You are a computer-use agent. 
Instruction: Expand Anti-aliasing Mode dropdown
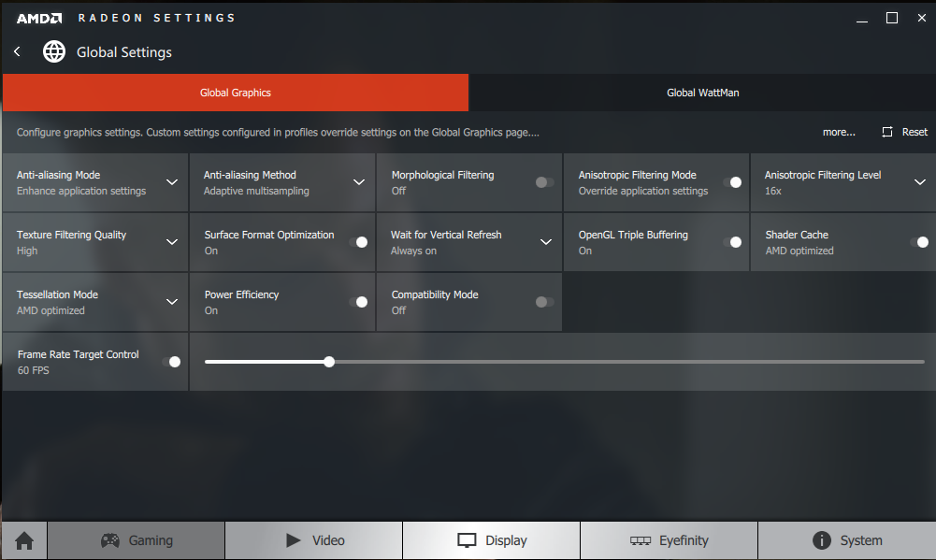click(172, 182)
